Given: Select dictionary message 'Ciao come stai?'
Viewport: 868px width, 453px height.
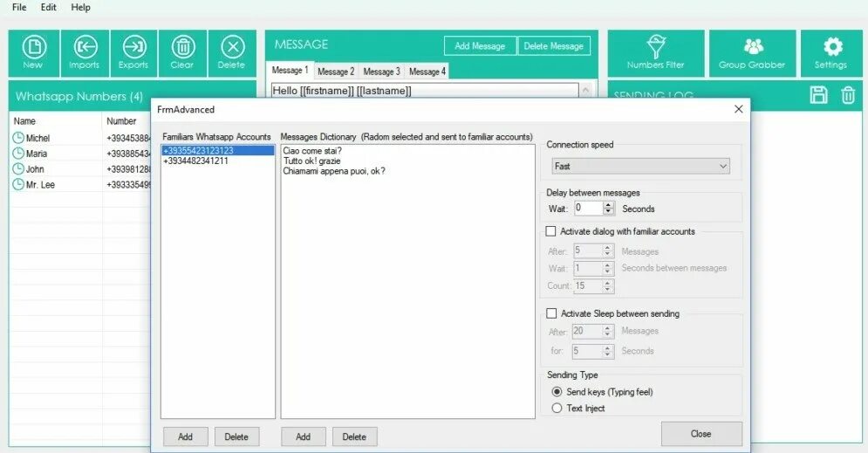Looking at the screenshot, I should tap(313, 151).
